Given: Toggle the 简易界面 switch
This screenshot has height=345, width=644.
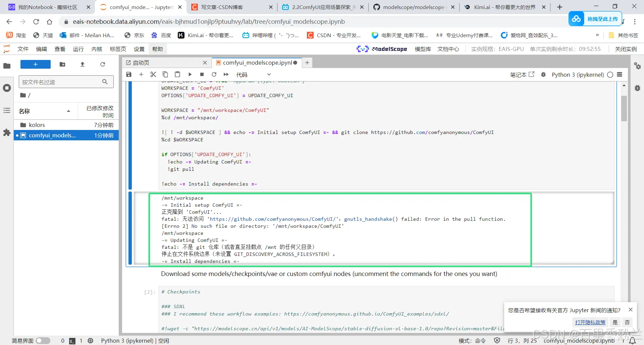Looking at the screenshot, I should point(43,341).
